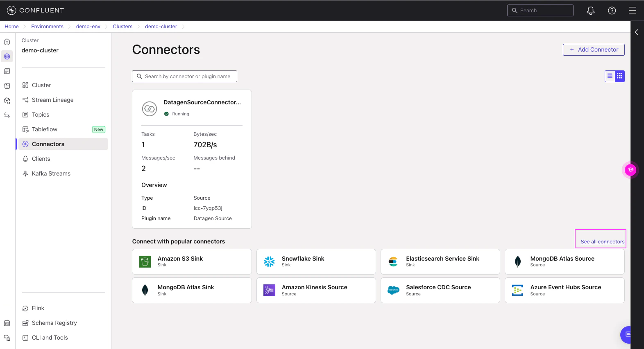The height and width of the screenshot is (349, 644).
Task: Go to Environments breadcrumb
Action: [x=47, y=27]
